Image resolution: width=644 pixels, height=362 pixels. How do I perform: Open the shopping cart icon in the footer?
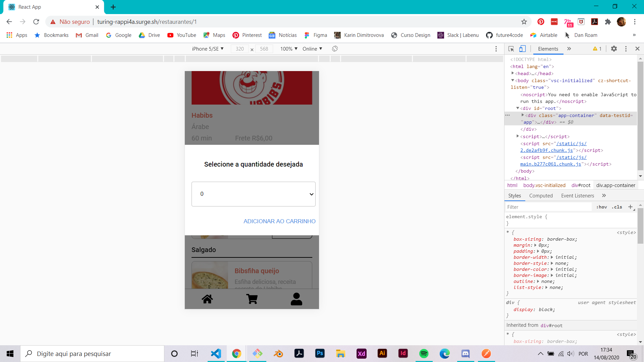pyautogui.click(x=252, y=299)
